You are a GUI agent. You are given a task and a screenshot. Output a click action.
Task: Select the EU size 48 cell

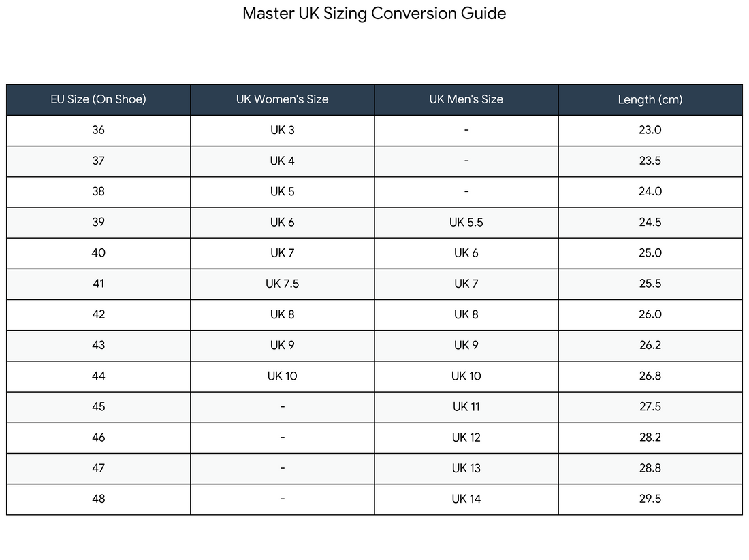point(99,499)
